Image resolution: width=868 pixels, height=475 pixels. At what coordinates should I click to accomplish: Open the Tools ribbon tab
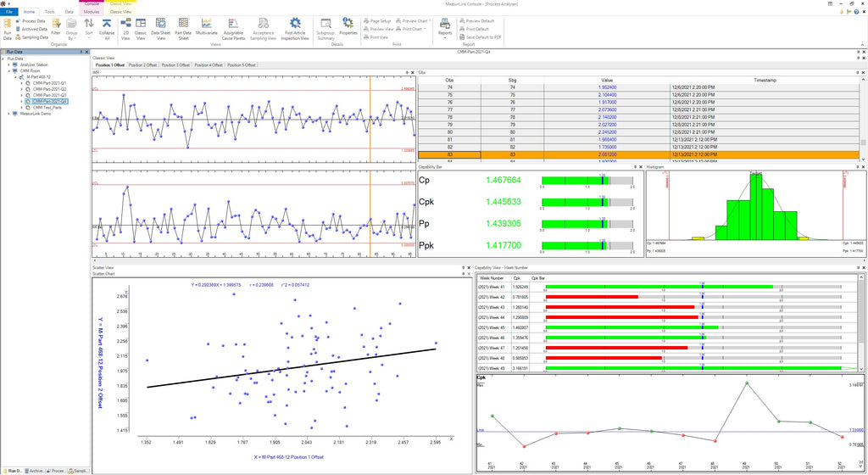50,12
